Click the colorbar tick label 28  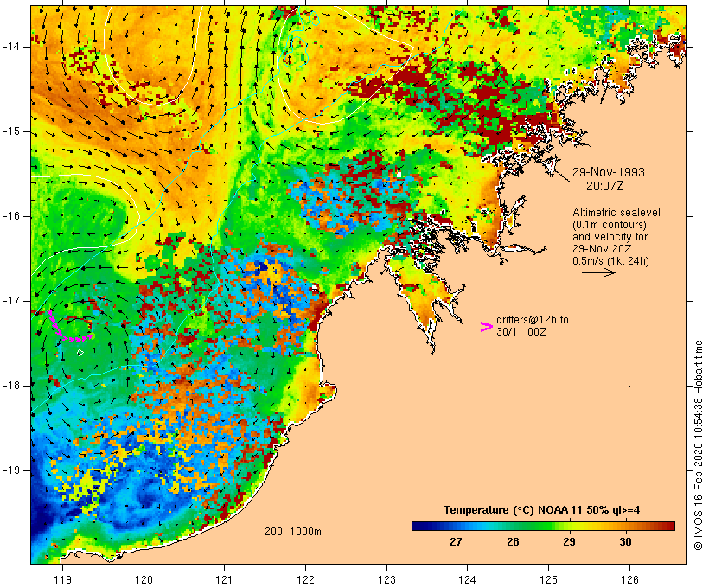pyautogui.click(x=513, y=542)
